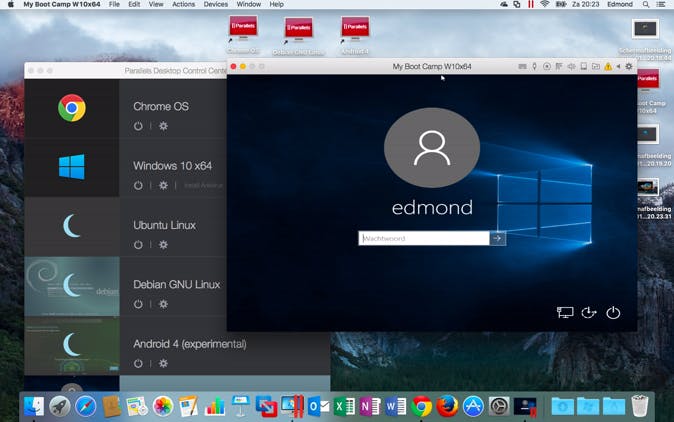Click the keyboard icon in VM title bar
Image resolution: width=674 pixels, height=422 pixels.
tap(522, 67)
